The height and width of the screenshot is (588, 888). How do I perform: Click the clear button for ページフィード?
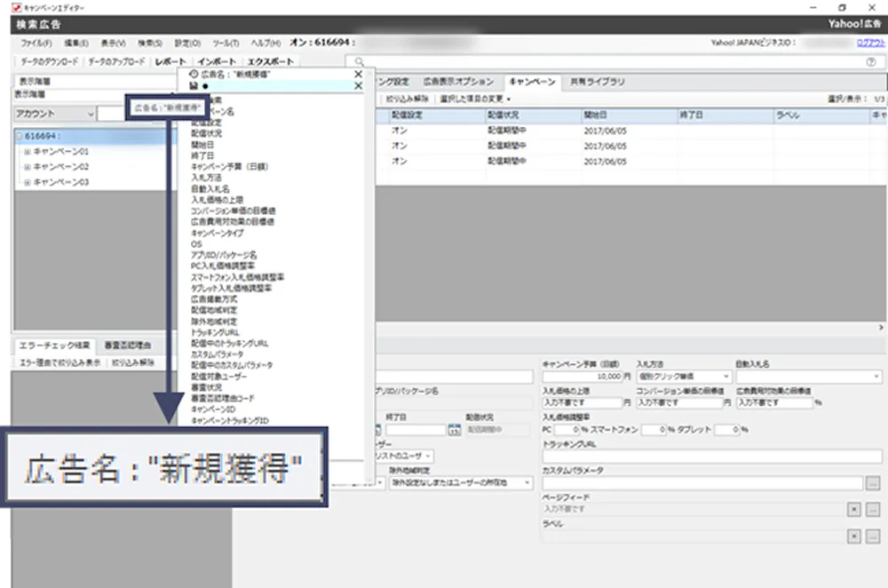tap(854, 509)
